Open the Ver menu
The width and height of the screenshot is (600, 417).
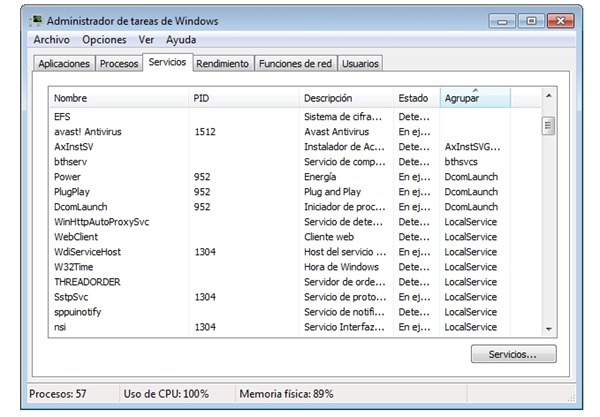click(146, 40)
